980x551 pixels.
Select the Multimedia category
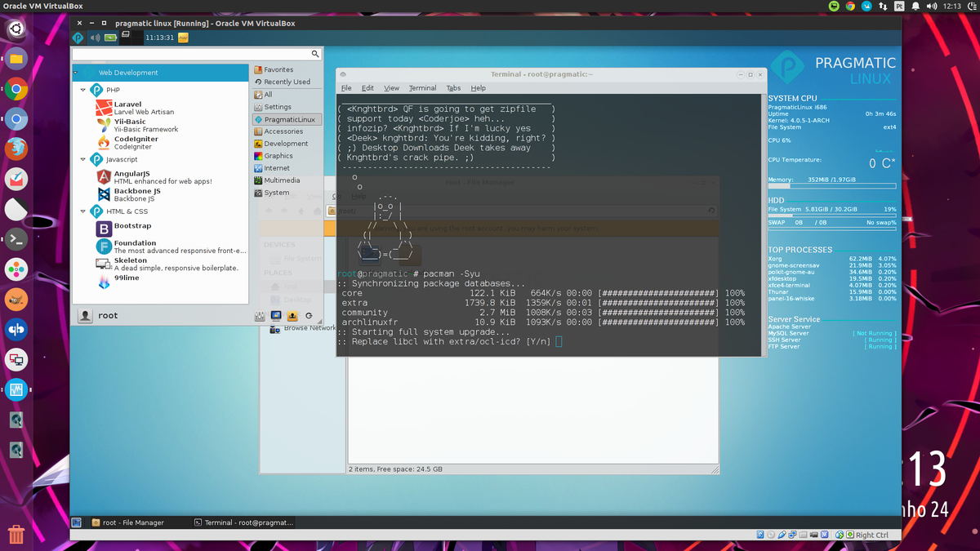pos(287,180)
